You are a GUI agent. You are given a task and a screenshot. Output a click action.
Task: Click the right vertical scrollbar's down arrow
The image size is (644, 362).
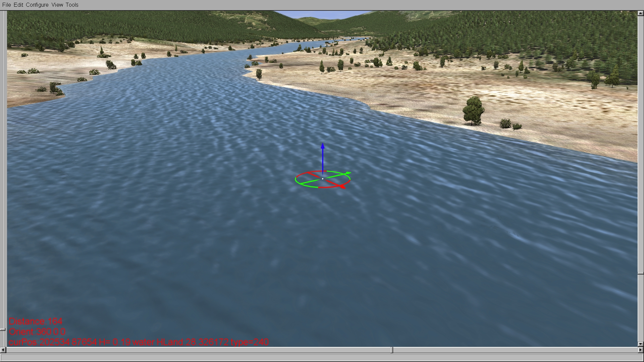(x=640, y=344)
